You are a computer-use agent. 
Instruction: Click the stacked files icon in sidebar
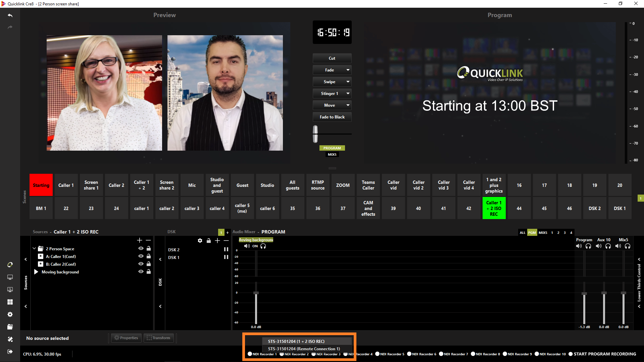pyautogui.click(x=10, y=326)
